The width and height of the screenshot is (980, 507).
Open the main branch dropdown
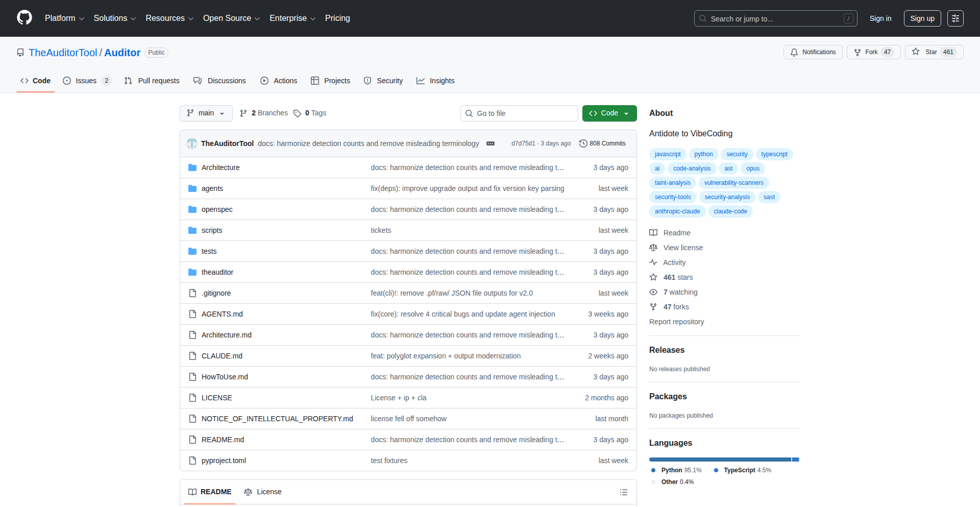click(206, 113)
